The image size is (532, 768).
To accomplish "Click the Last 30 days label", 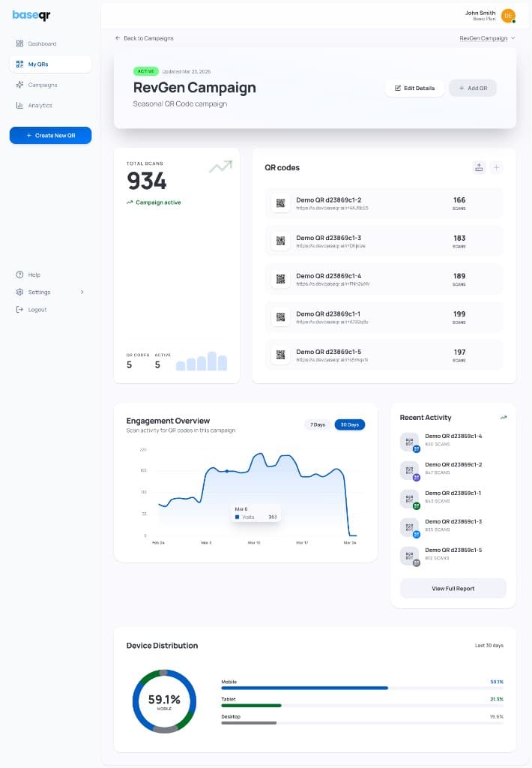I will coord(489,646).
